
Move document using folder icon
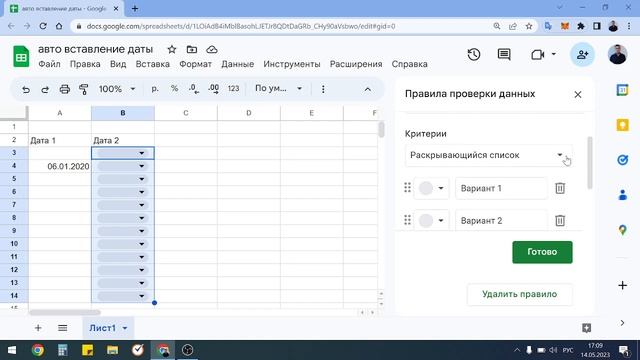point(191,49)
